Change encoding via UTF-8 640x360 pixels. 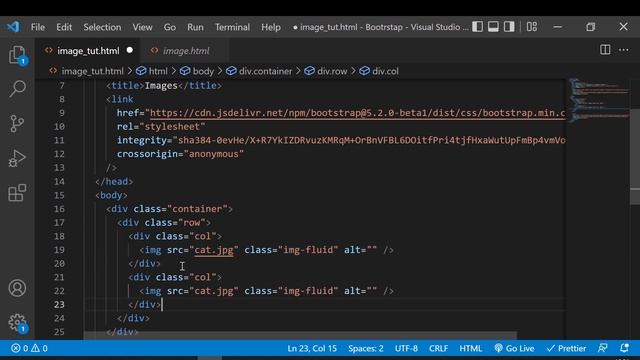click(406, 348)
